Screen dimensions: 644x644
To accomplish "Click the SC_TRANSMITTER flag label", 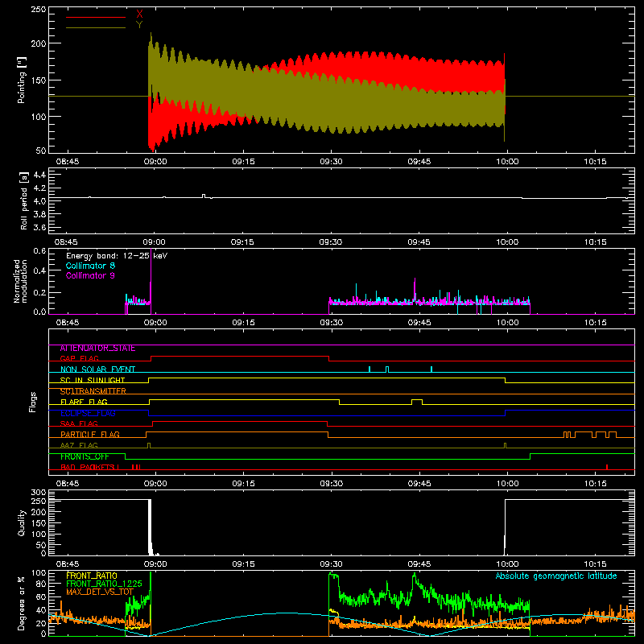I will click(93, 391).
